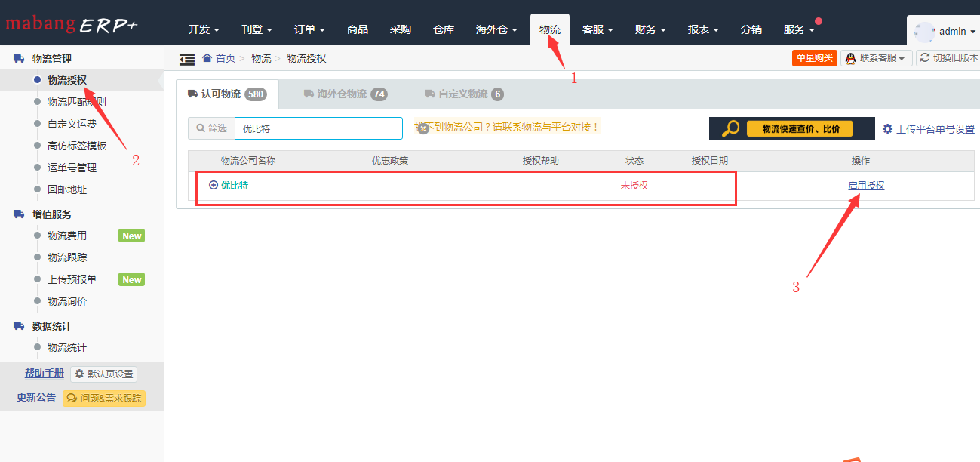The height and width of the screenshot is (462, 980).
Task: Click the 联系客服 headset icon
Action: (850, 57)
